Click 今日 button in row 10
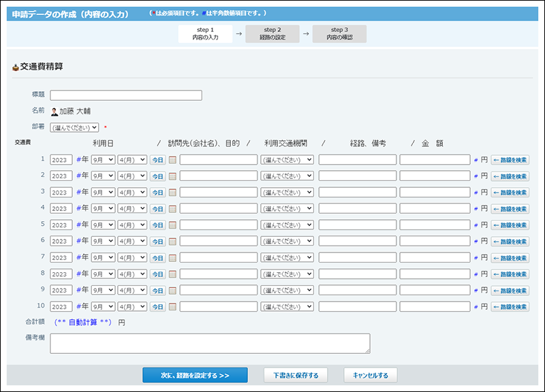 tap(158, 307)
